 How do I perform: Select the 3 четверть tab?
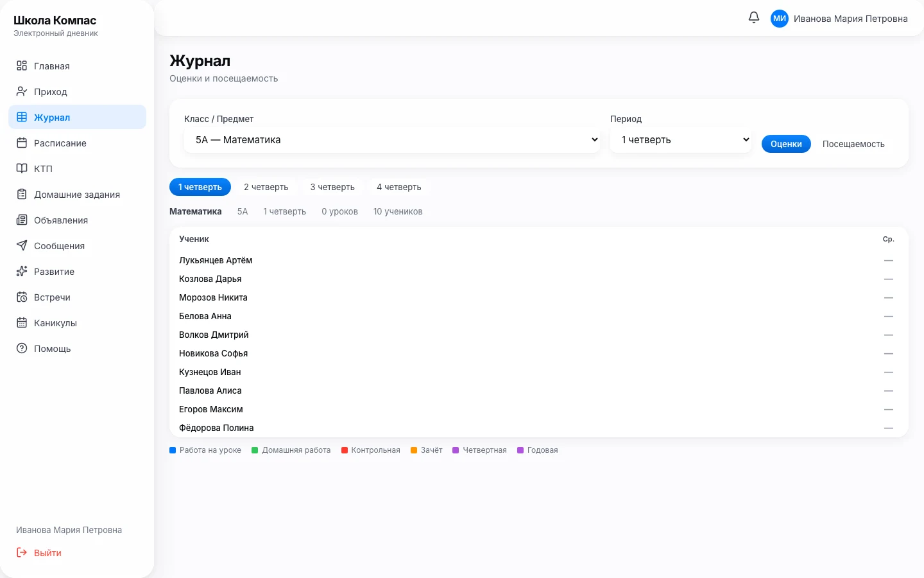[x=332, y=187]
